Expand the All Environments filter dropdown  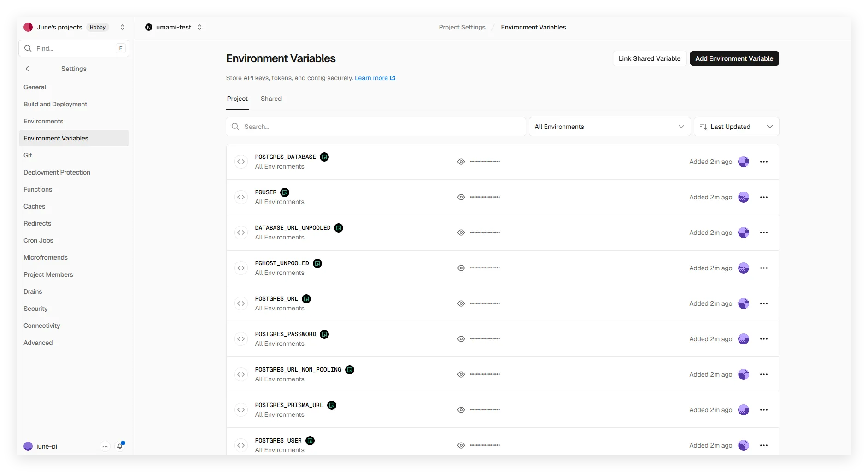pyautogui.click(x=609, y=127)
